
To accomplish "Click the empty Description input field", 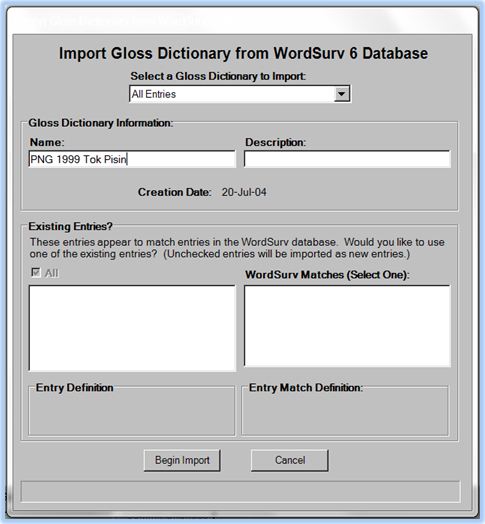I will point(347,159).
